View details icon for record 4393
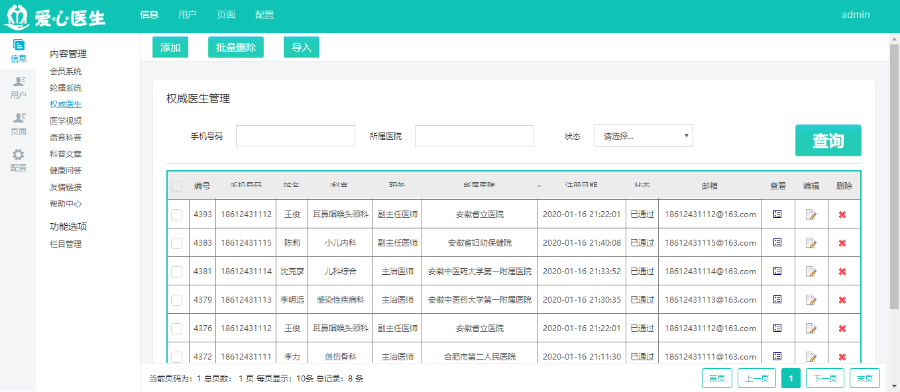 (778, 214)
